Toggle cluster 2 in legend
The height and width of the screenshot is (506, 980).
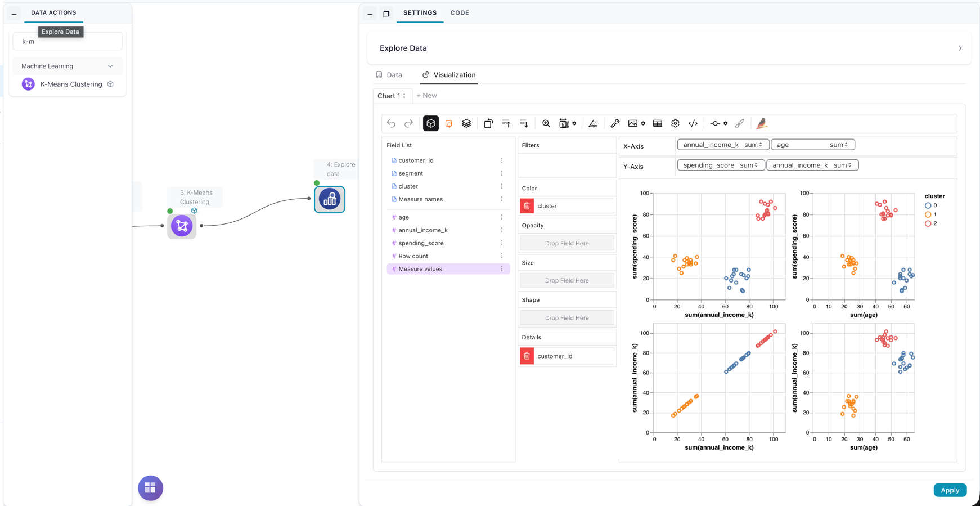click(x=931, y=223)
